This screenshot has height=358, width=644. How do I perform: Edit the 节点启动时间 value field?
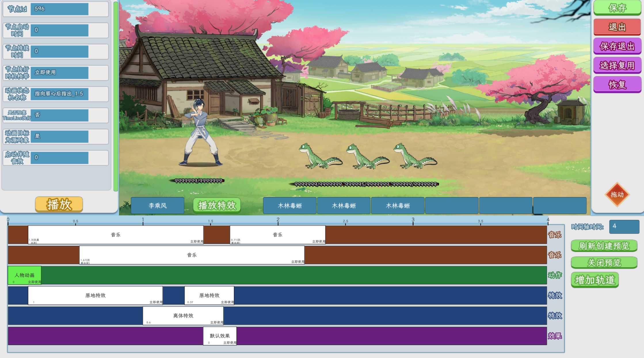pyautogui.click(x=60, y=30)
